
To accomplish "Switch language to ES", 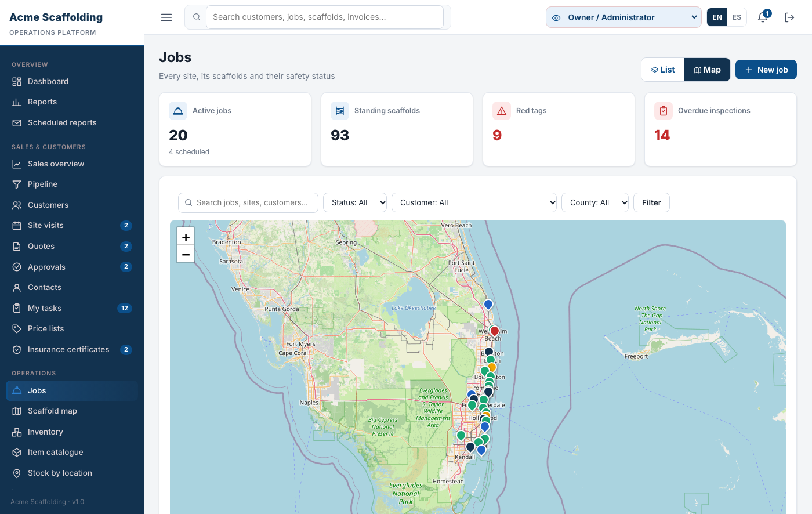I will click(x=737, y=17).
